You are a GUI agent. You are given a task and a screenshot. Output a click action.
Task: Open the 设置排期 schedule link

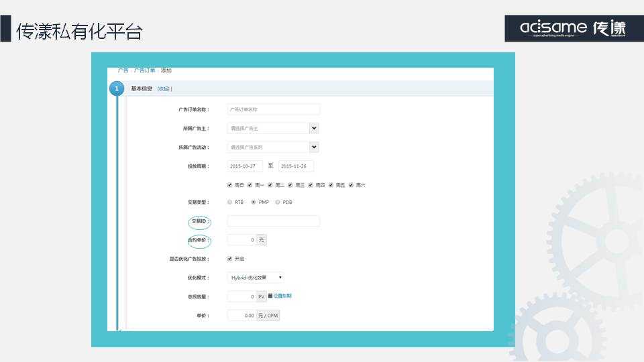pos(282,296)
